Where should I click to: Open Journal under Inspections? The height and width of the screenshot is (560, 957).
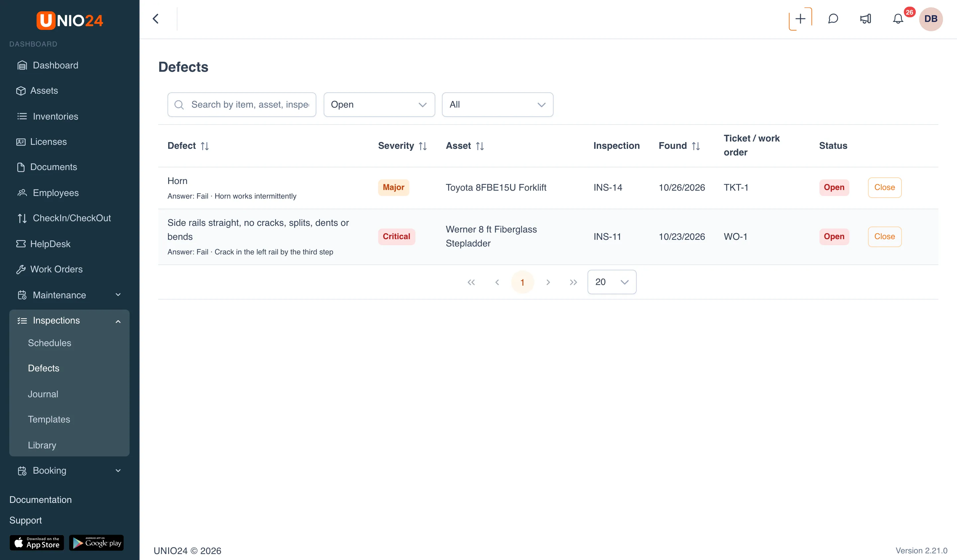tap(43, 394)
